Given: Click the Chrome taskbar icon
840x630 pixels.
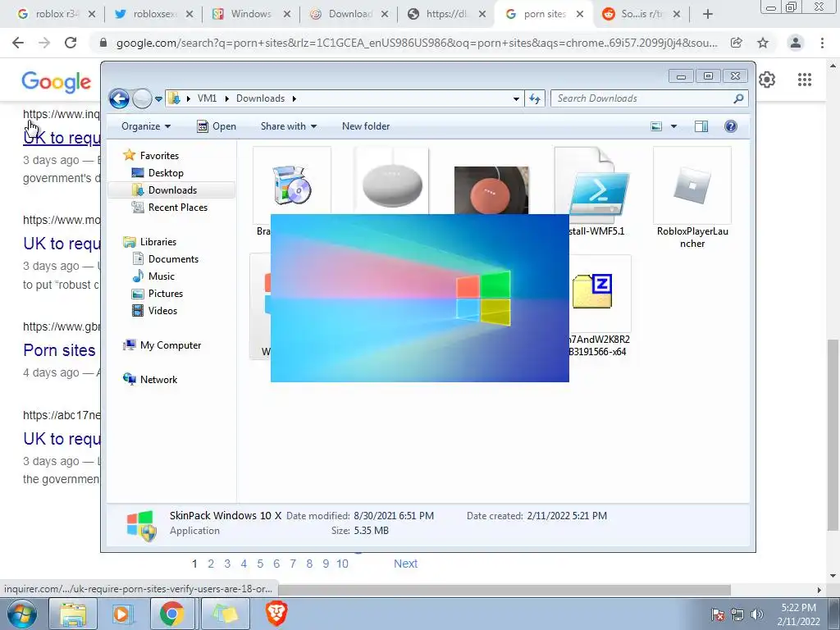Looking at the screenshot, I should tap(172, 614).
